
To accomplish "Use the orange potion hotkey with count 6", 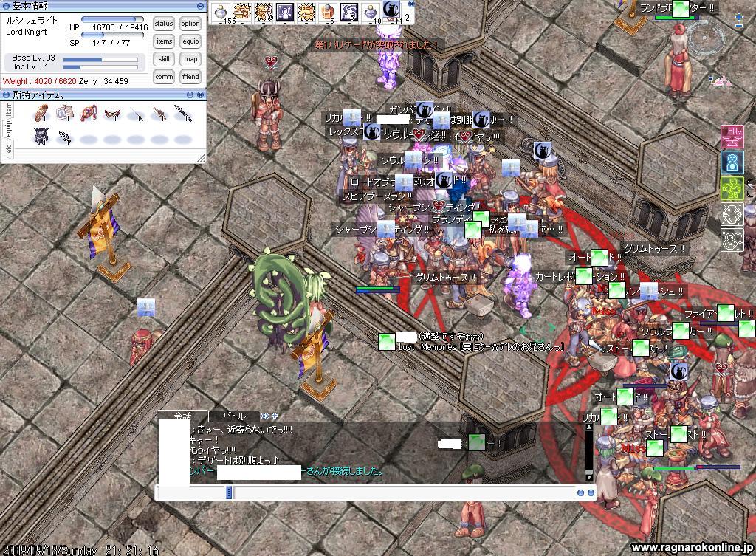I will (x=327, y=12).
